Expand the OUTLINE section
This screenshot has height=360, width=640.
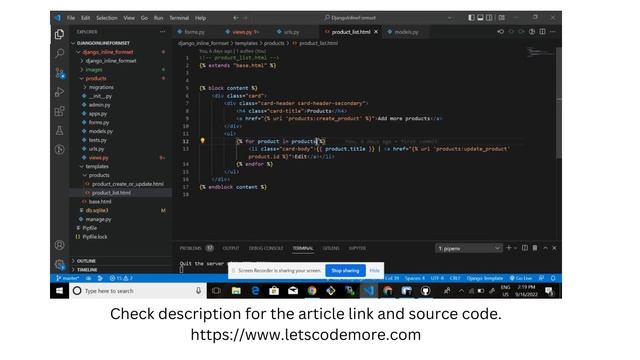[x=86, y=260]
